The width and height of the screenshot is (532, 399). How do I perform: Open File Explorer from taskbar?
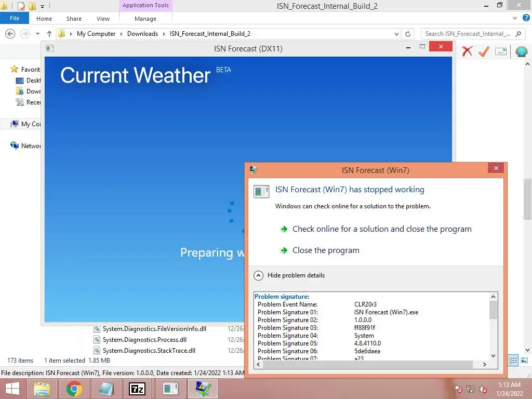click(x=42, y=389)
